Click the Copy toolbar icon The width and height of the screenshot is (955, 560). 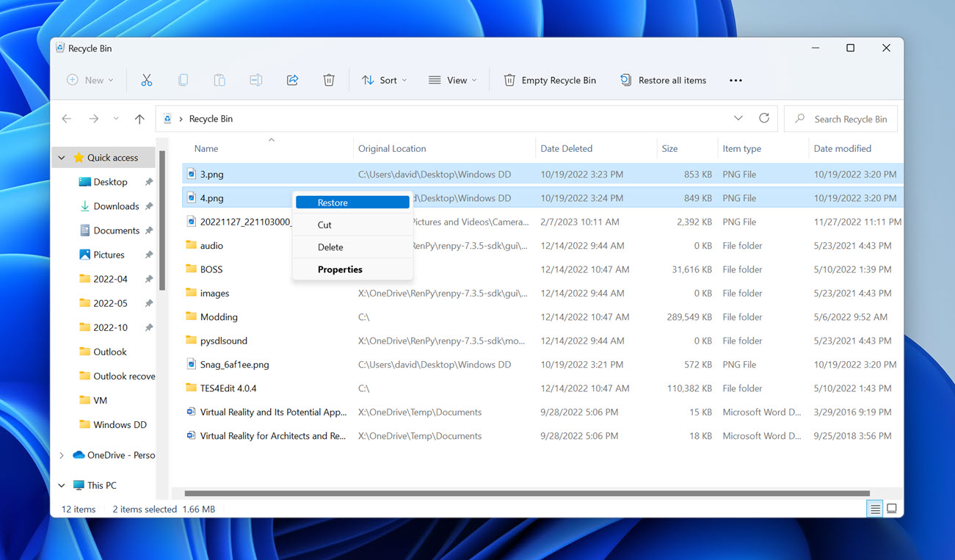183,80
